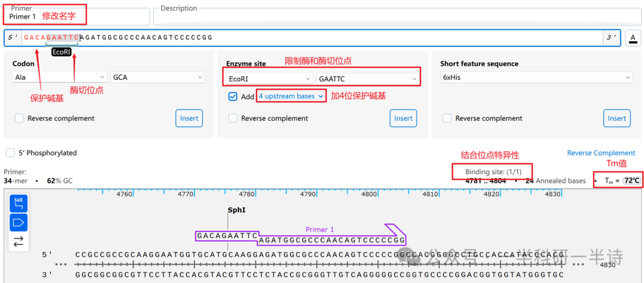
Task: Click the Binding site (1/1) text
Action: click(493, 171)
